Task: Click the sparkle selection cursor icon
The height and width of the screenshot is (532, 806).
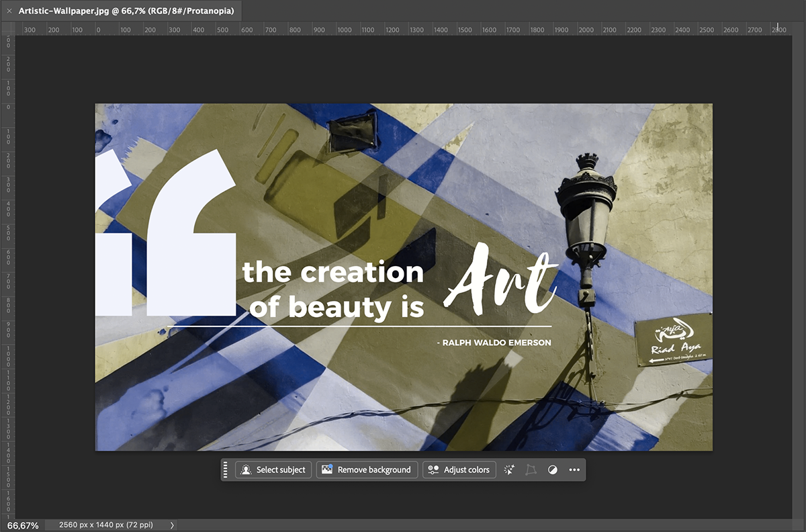Action: coord(509,470)
